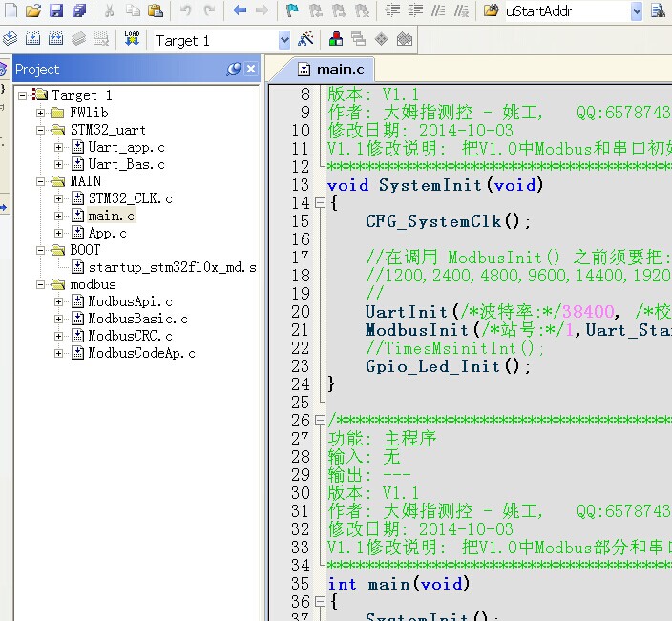Image resolution: width=672 pixels, height=621 pixels.
Task: Click the Build target icon
Action: point(33,40)
